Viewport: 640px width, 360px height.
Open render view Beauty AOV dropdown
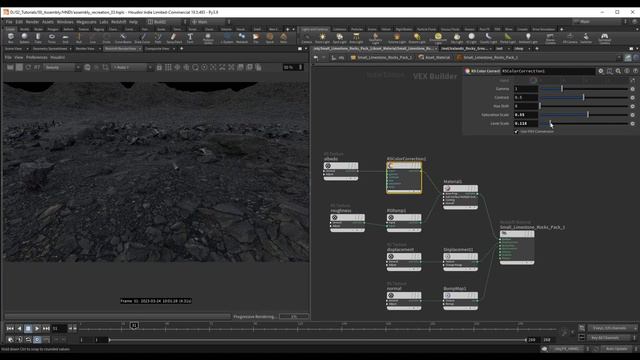[x=62, y=67]
